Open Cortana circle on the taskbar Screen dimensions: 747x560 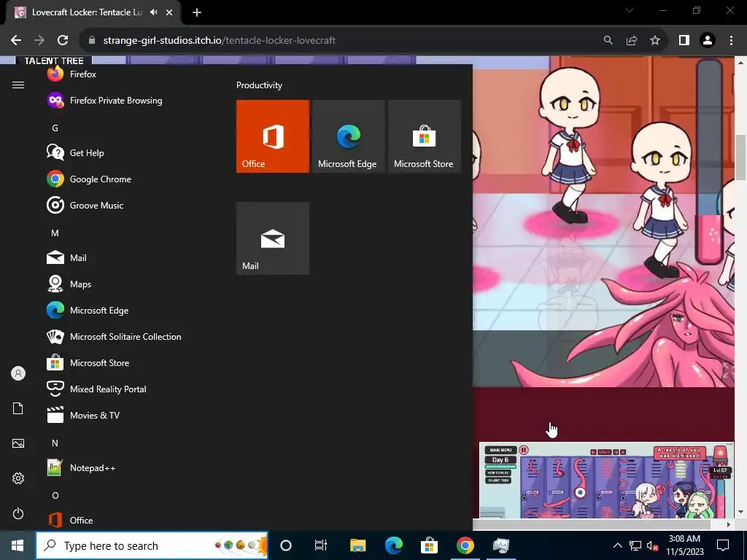[286, 545]
